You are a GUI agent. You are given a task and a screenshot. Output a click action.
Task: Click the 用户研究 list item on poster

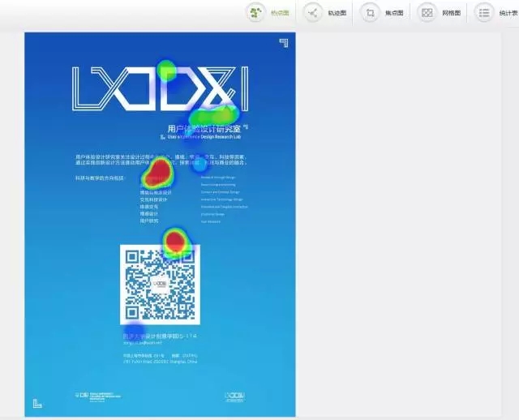pyautogui.click(x=149, y=221)
